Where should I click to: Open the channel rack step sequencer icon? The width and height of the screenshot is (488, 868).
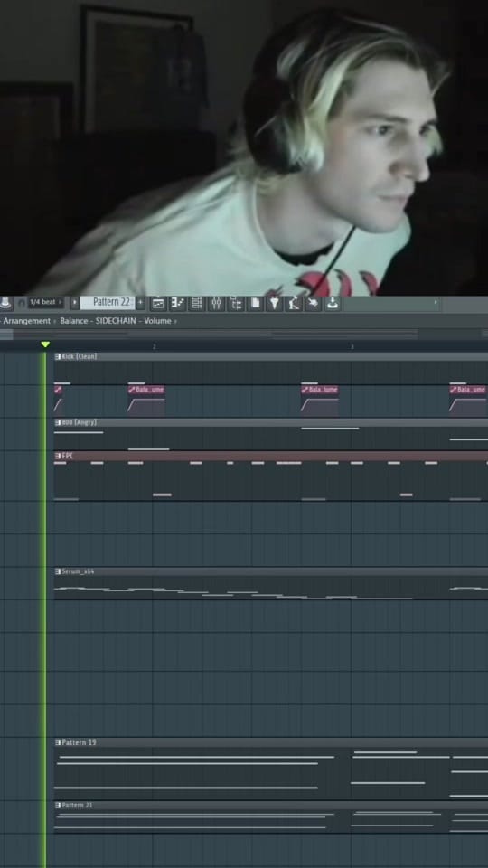196,303
